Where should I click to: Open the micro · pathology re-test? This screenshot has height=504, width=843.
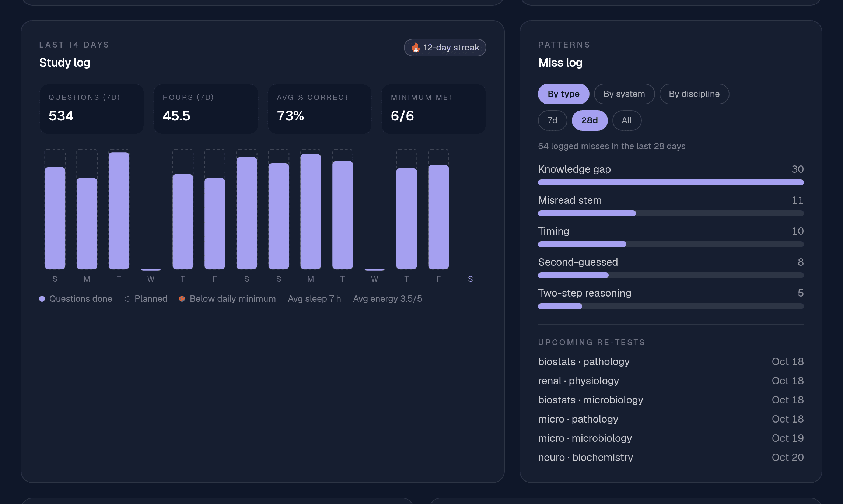pyautogui.click(x=671, y=419)
